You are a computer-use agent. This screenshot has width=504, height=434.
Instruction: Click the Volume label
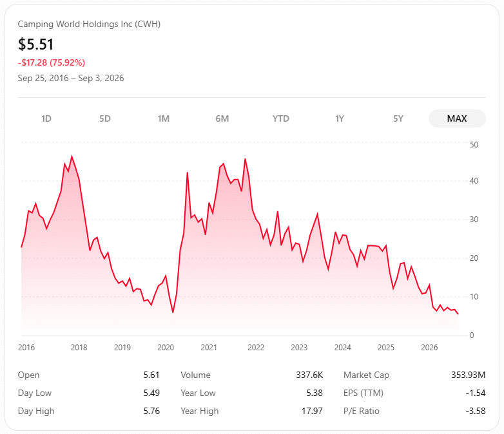pyautogui.click(x=195, y=375)
